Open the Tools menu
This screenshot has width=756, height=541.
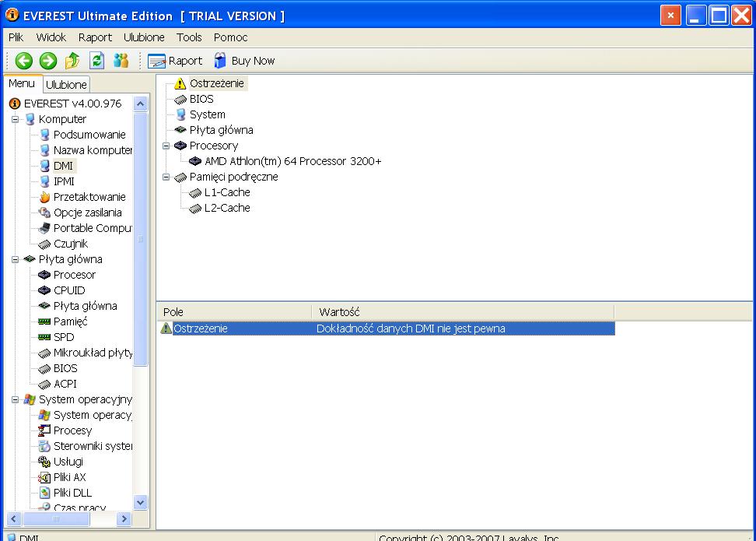click(189, 37)
